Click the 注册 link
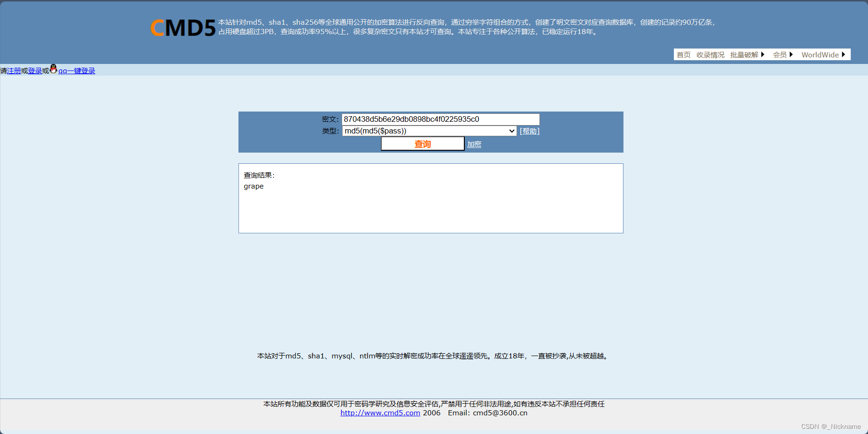The image size is (868, 434). tap(14, 71)
